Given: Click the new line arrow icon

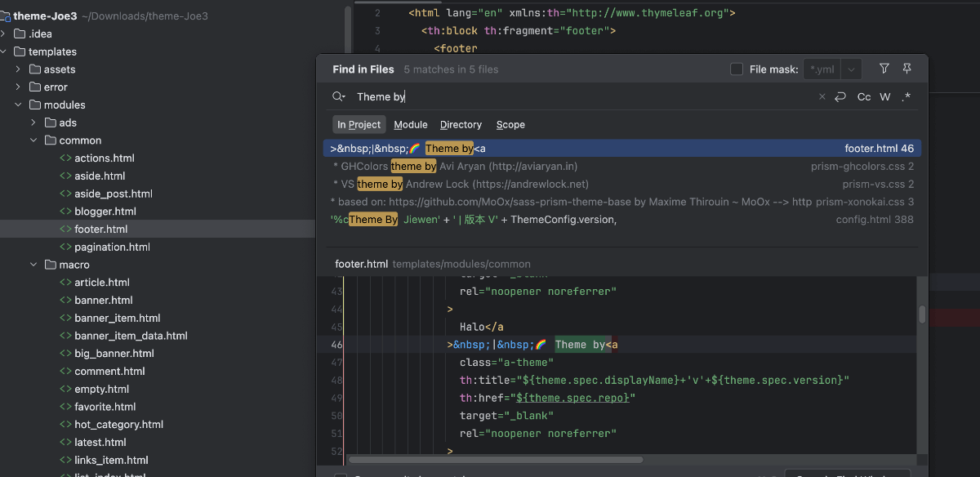Looking at the screenshot, I should [840, 97].
